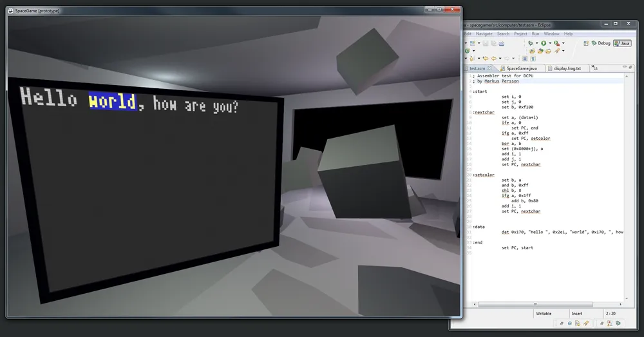Show hidden editor tabs overflow list
Image resolution: width=644 pixels, height=337 pixels.
[595, 68]
